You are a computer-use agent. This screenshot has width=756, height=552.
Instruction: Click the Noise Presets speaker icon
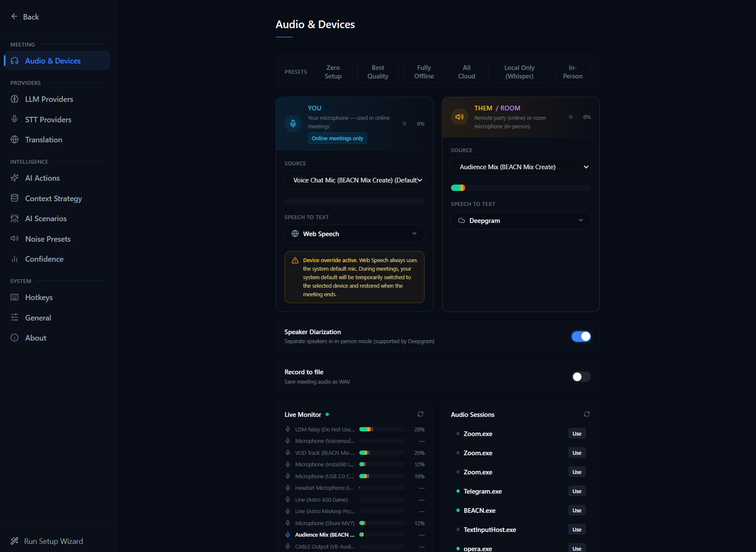[x=15, y=239]
